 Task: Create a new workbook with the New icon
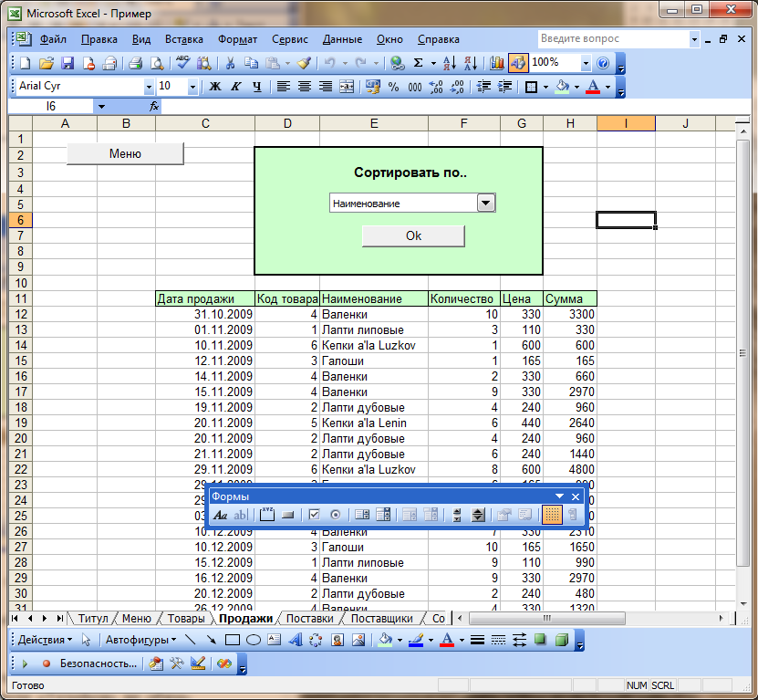[x=26, y=63]
